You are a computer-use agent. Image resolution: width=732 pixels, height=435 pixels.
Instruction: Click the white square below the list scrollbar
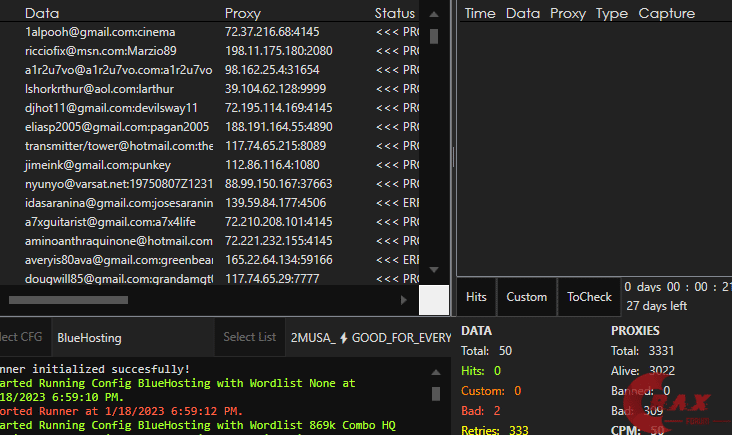433,299
